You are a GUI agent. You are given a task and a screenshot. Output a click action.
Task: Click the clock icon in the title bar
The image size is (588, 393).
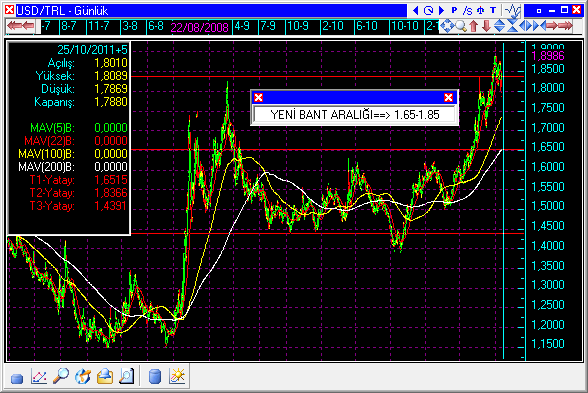pos(428,10)
